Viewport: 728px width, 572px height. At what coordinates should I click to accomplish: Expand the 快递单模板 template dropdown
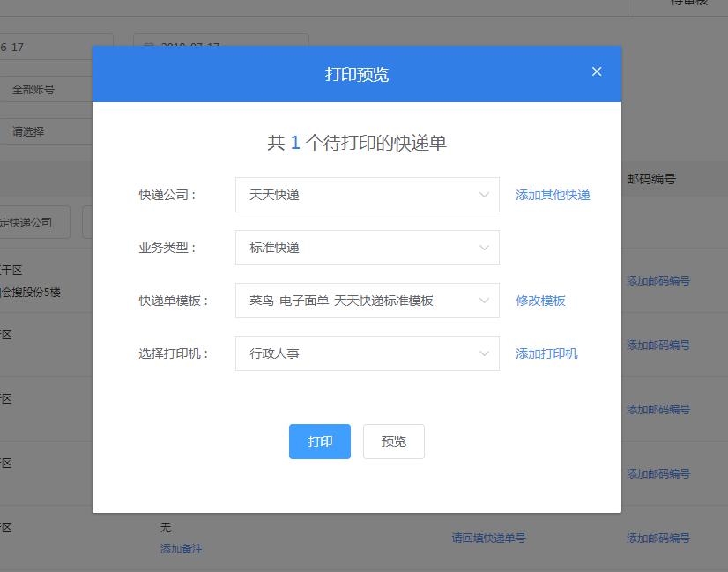point(367,301)
